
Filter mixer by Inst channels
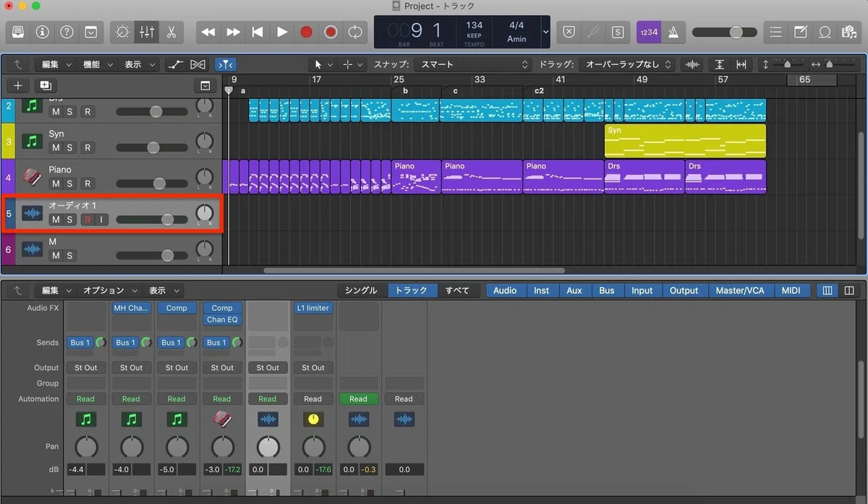point(542,290)
